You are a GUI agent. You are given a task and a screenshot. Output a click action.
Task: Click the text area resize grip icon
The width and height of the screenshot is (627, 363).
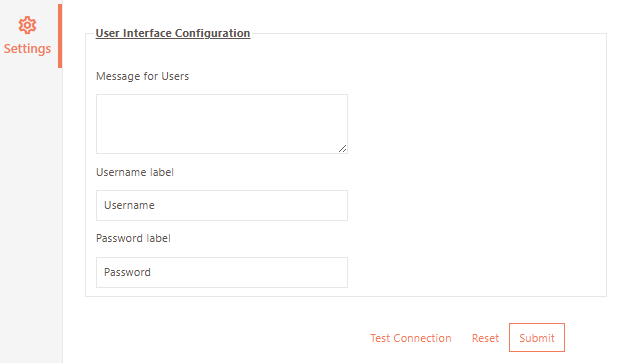point(342,148)
